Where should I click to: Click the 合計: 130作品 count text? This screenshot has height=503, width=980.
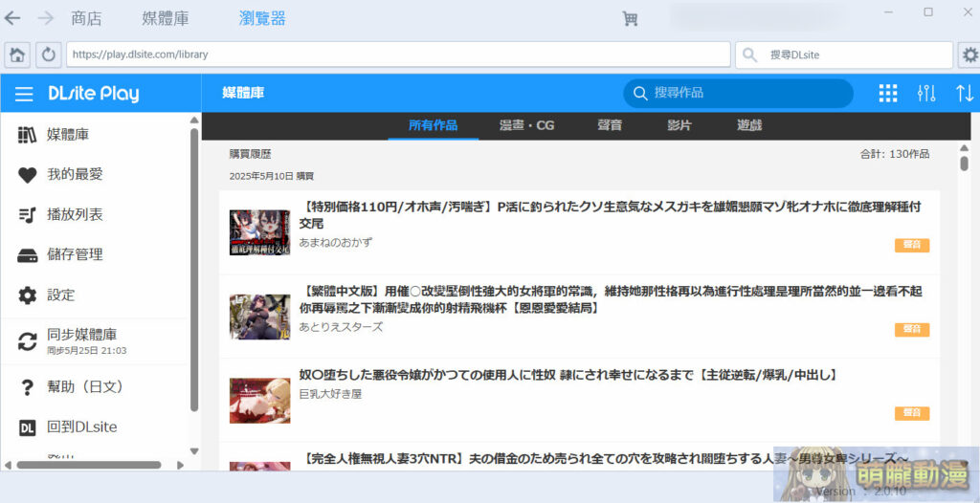pos(895,154)
